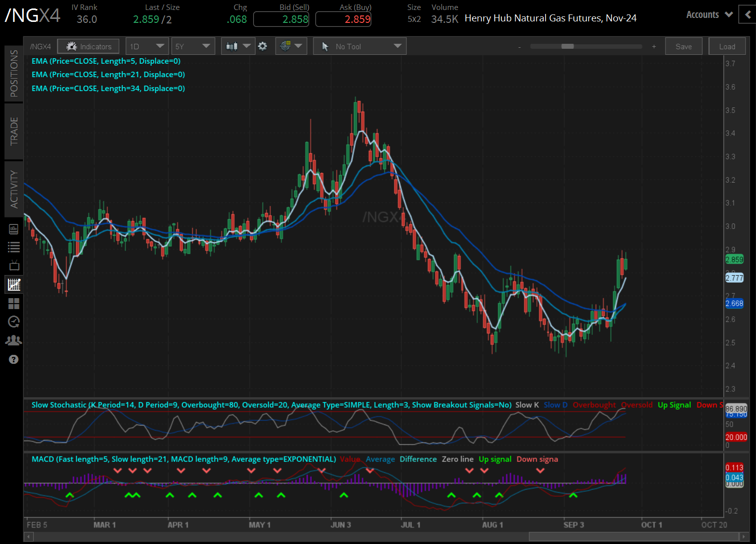Screen dimensions: 756x544
Task: Switch to the TRADE tab
Action: coord(13,131)
